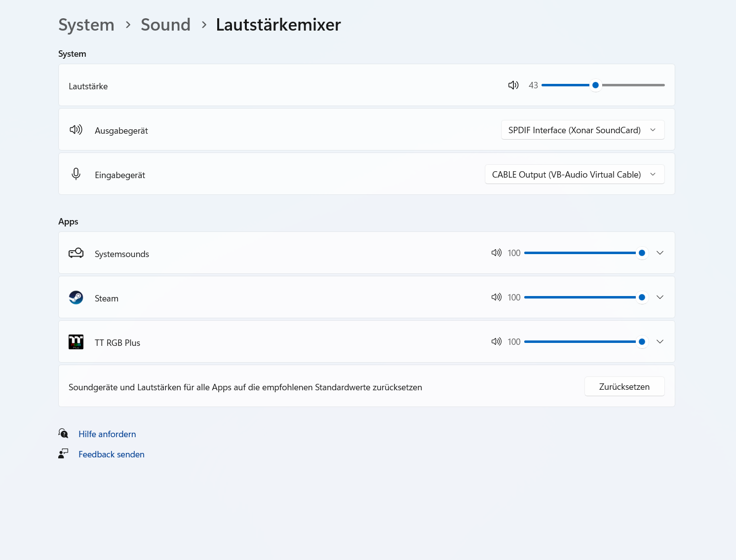Screen dimensions: 736x560
Task: Click the Systemsounds device icon
Action: tap(76, 253)
